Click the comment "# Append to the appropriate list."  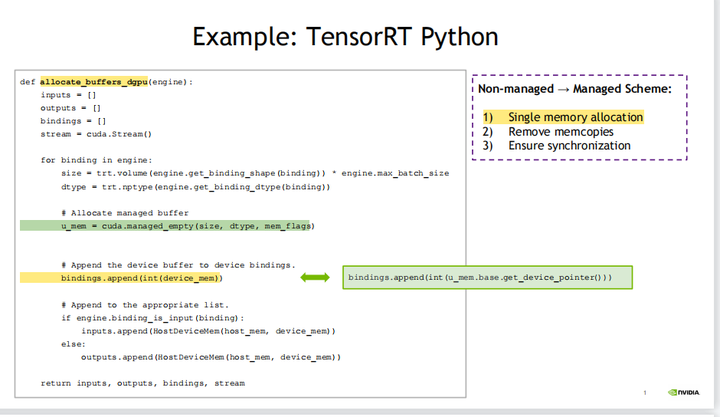coord(145,305)
